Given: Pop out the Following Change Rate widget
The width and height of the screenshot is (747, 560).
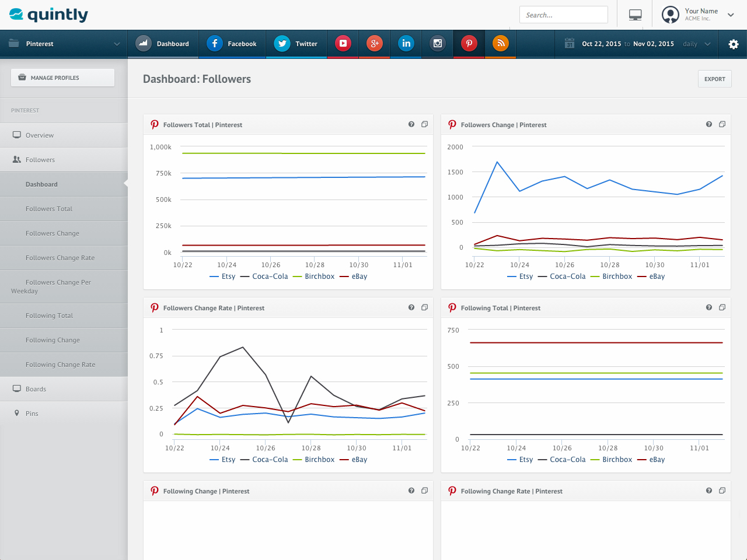Looking at the screenshot, I should tap(722, 491).
